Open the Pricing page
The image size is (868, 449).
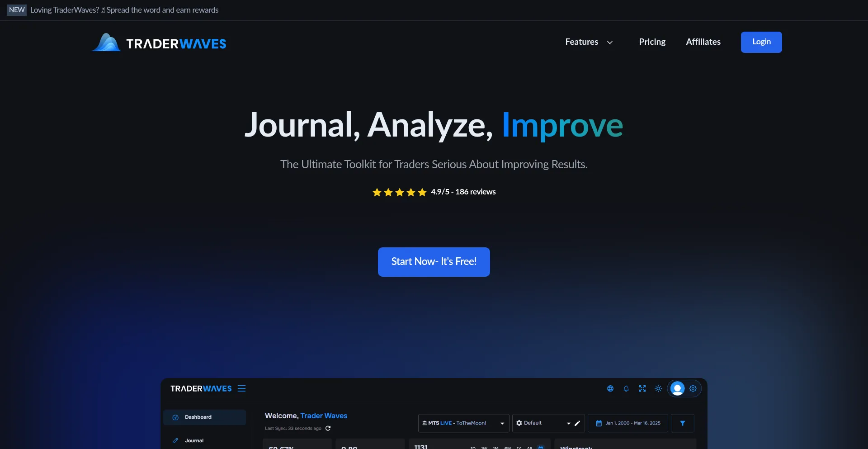coord(652,42)
